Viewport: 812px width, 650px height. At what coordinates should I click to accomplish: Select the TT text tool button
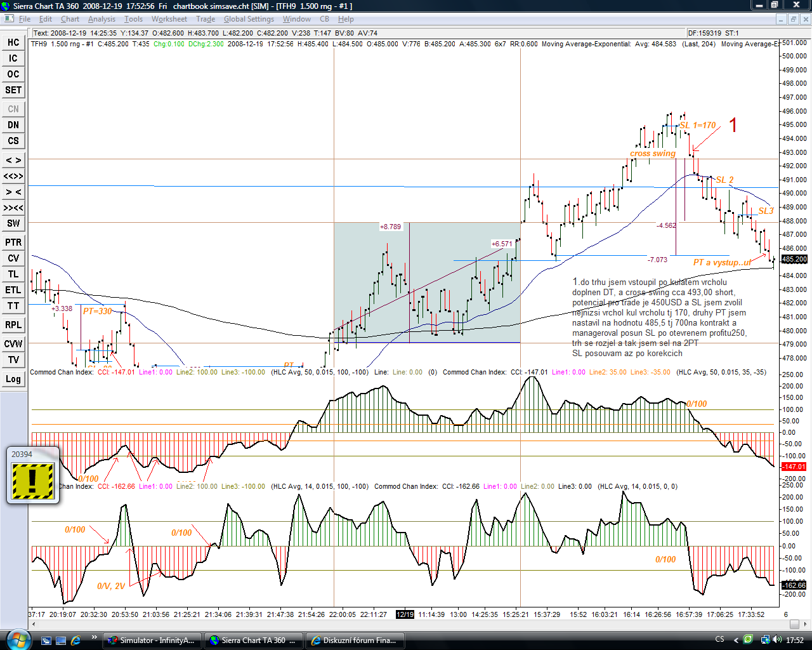coord(13,306)
